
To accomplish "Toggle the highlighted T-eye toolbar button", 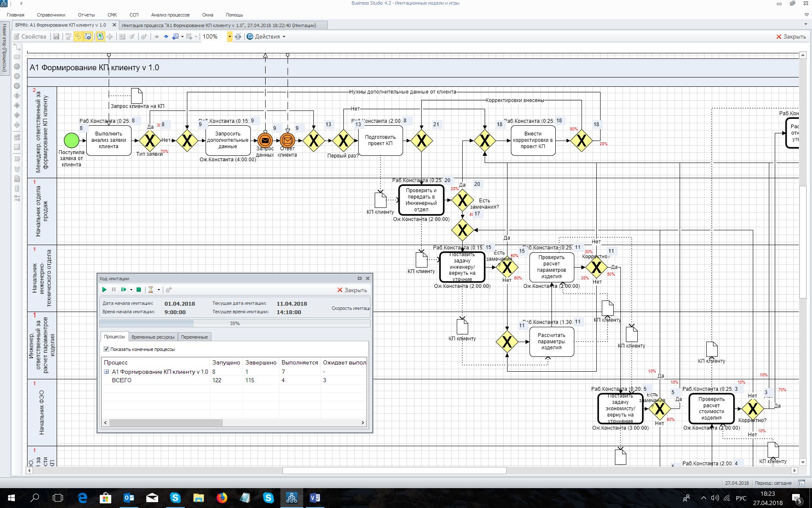I will pos(88,37).
